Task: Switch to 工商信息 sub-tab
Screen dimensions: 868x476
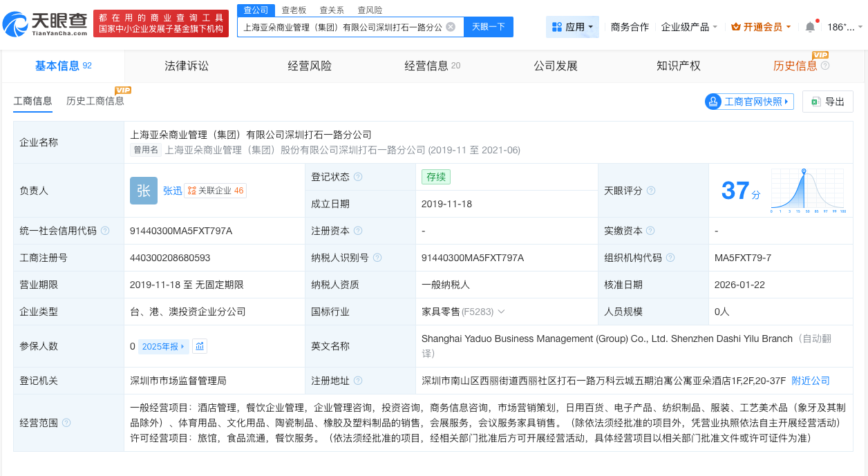Action: point(32,101)
